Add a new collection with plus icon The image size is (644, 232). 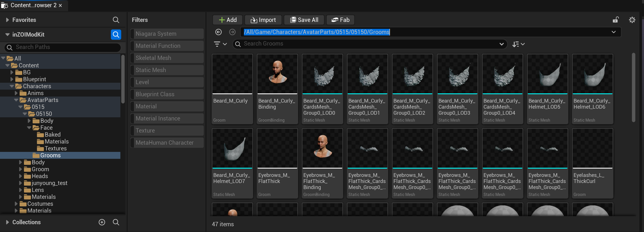pyautogui.click(x=102, y=222)
